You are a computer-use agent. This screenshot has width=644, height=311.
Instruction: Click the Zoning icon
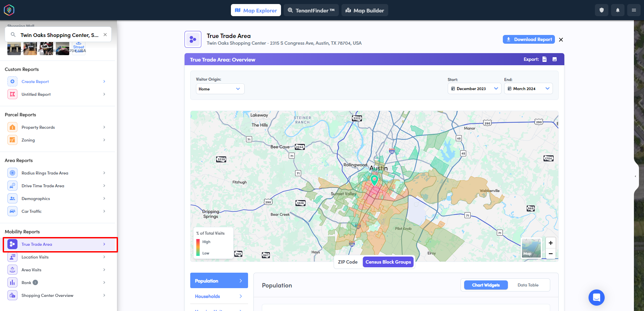coord(12,140)
